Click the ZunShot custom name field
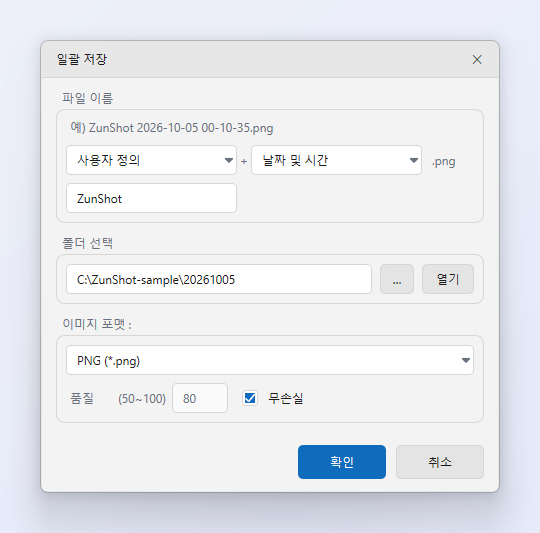540x533 pixels. coord(151,198)
